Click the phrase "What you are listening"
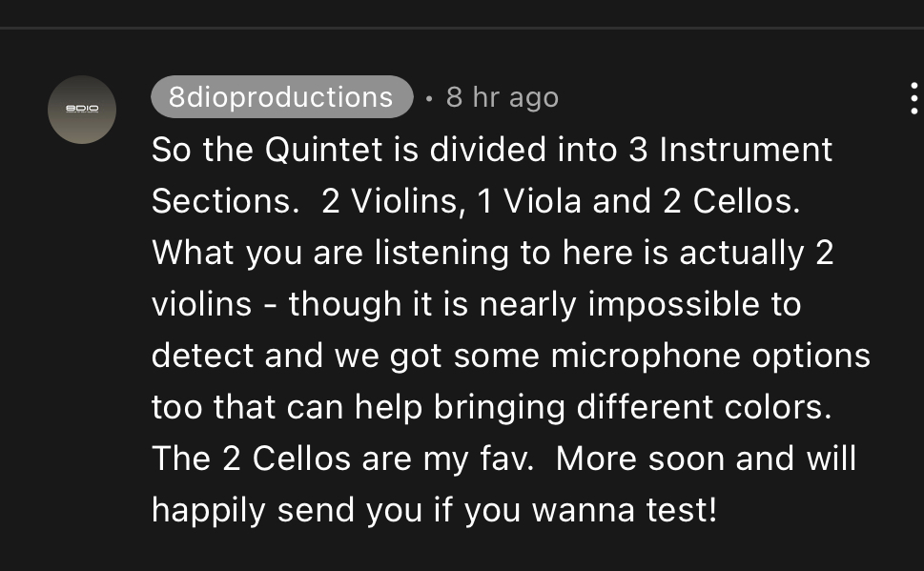The width and height of the screenshot is (924, 571). pos(330,253)
